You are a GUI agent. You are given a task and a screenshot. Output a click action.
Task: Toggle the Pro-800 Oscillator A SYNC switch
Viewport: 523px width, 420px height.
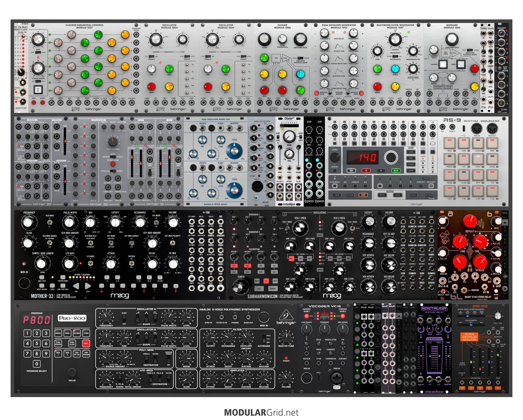124,319
